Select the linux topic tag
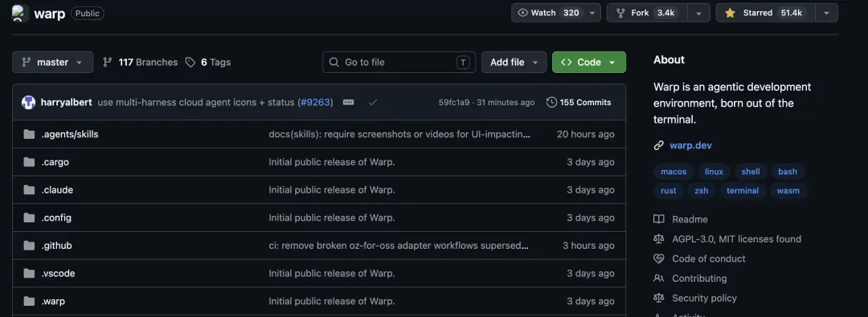The image size is (868, 317). (x=714, y=172)
